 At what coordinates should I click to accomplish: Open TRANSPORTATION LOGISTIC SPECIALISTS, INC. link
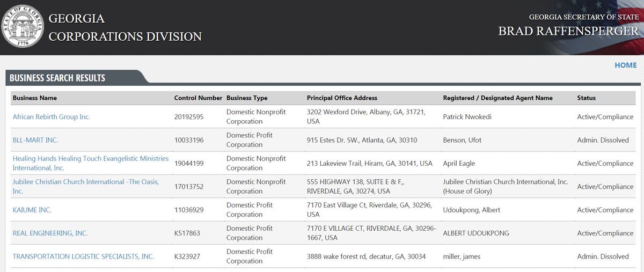(x=83, y=256)
